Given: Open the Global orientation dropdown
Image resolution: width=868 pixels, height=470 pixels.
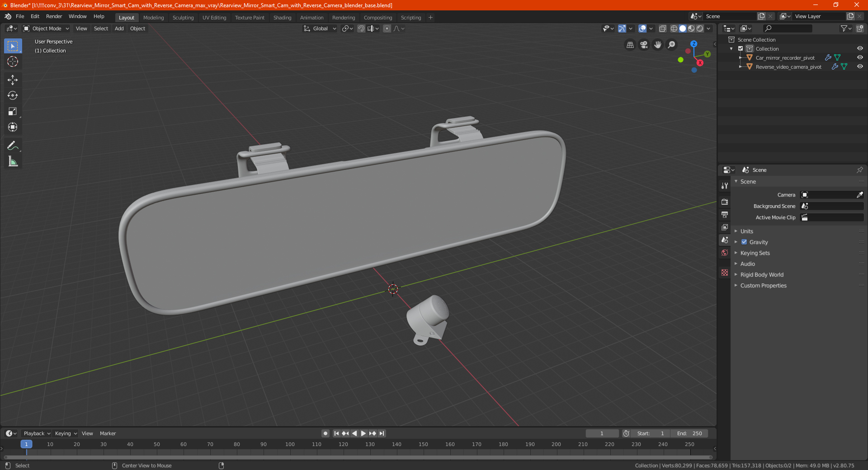Looking at the screenshot, I should pyautogui.click(x=320, y=28).
